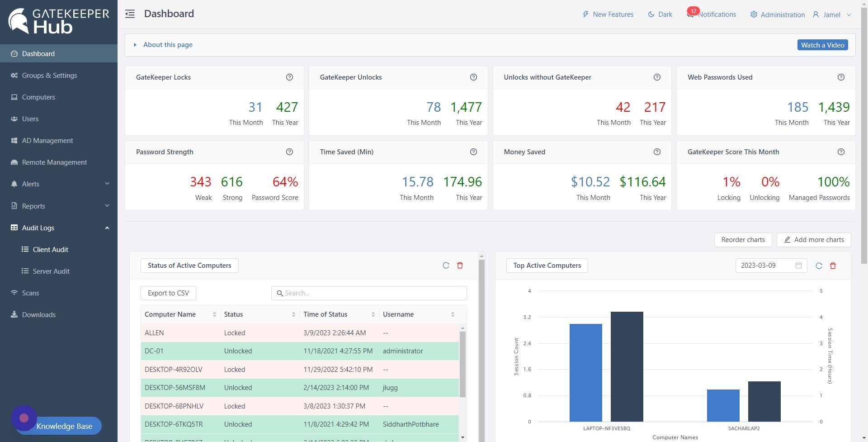Click the DC-01 computer row
Image resolution: width=868 pixels, height=442 pixels.
(x=300, y=351)
